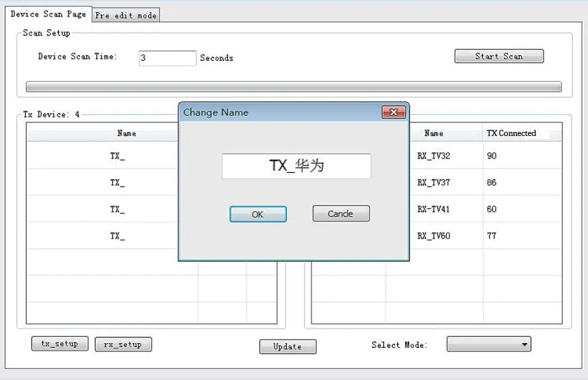Switch to the Pre edit mode tab
The width and height of the screenshot is (588, 380).
coord(126,16)
